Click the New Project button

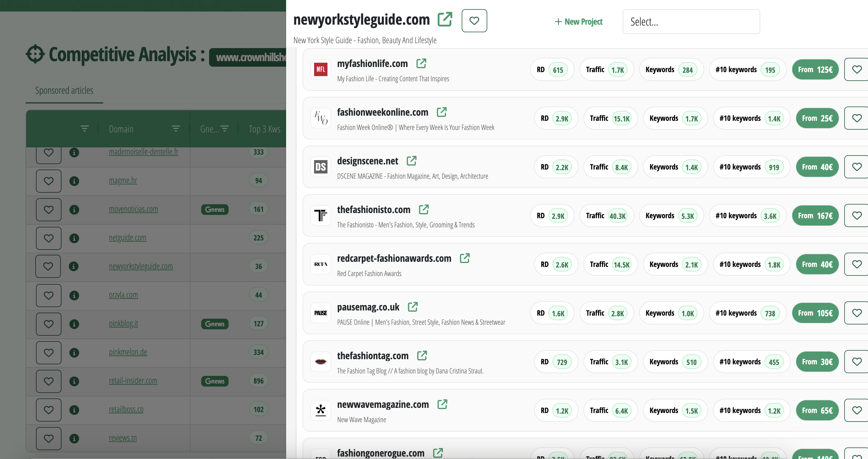pos(579,22)
